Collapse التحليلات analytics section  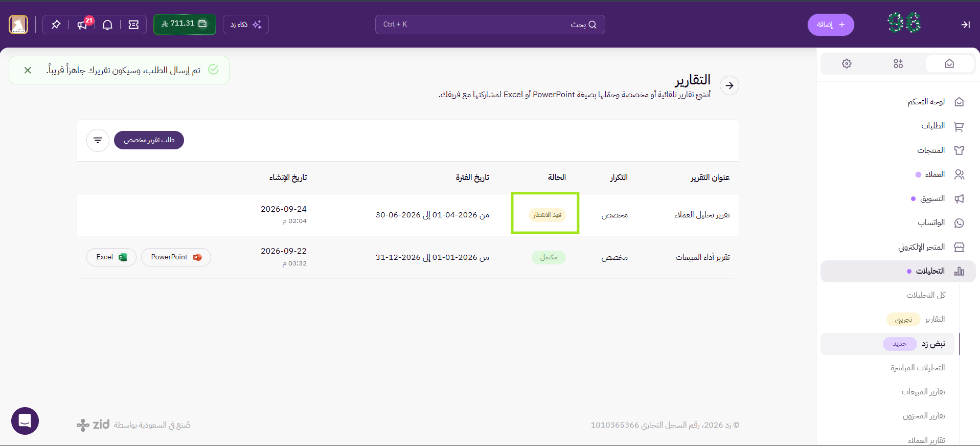coord(898,271)
